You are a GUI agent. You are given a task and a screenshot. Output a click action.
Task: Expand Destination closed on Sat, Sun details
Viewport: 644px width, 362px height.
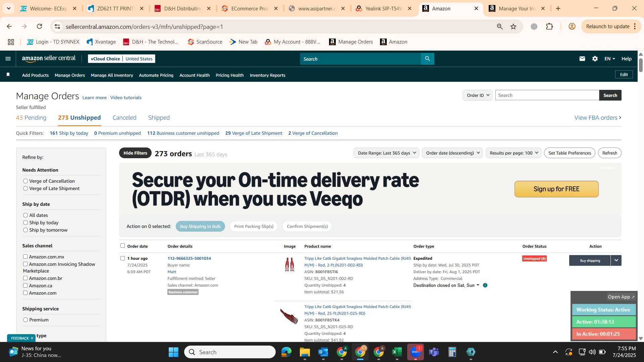(x=478, y=285)
